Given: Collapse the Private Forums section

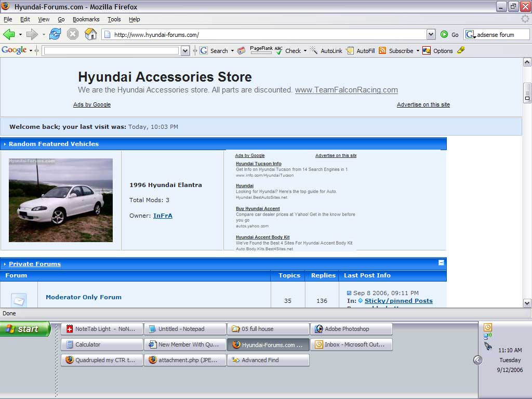Looking at the screenshot, I should pyautogui.click(x=441, y=262).
